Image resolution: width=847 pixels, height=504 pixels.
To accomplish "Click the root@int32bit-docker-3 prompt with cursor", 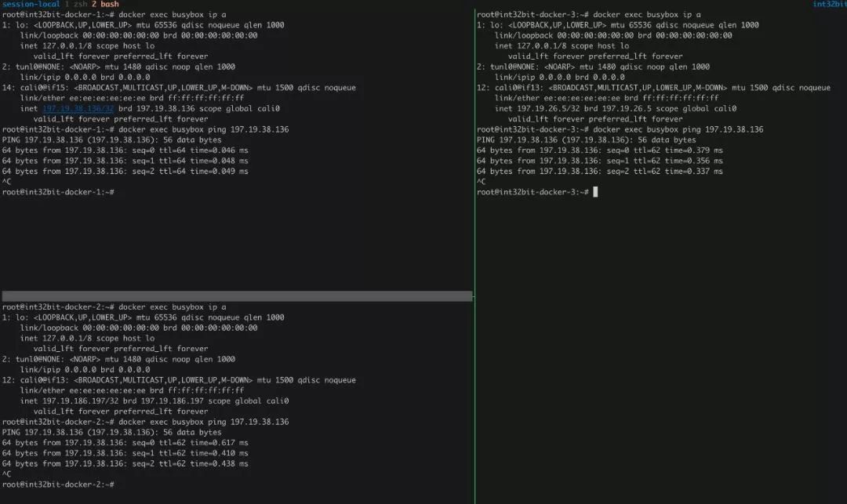I will click(x=537, y=192).
